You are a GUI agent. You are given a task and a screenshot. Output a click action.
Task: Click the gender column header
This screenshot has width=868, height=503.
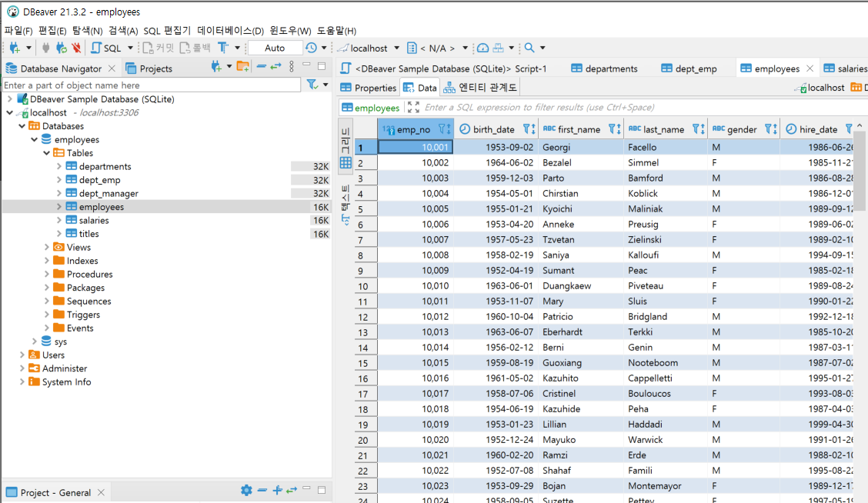(x=743, y=129)
